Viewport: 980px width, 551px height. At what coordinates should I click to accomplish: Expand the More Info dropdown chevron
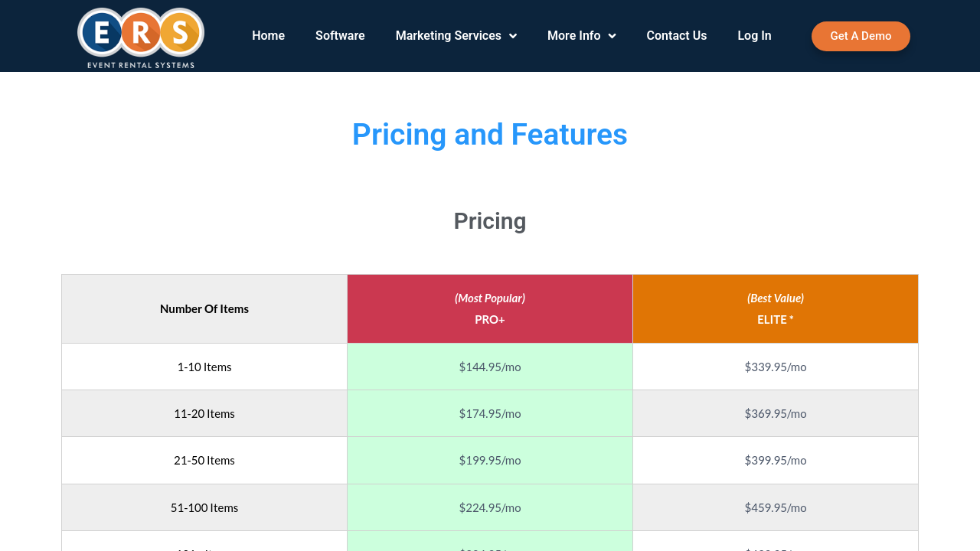point(612,36)
